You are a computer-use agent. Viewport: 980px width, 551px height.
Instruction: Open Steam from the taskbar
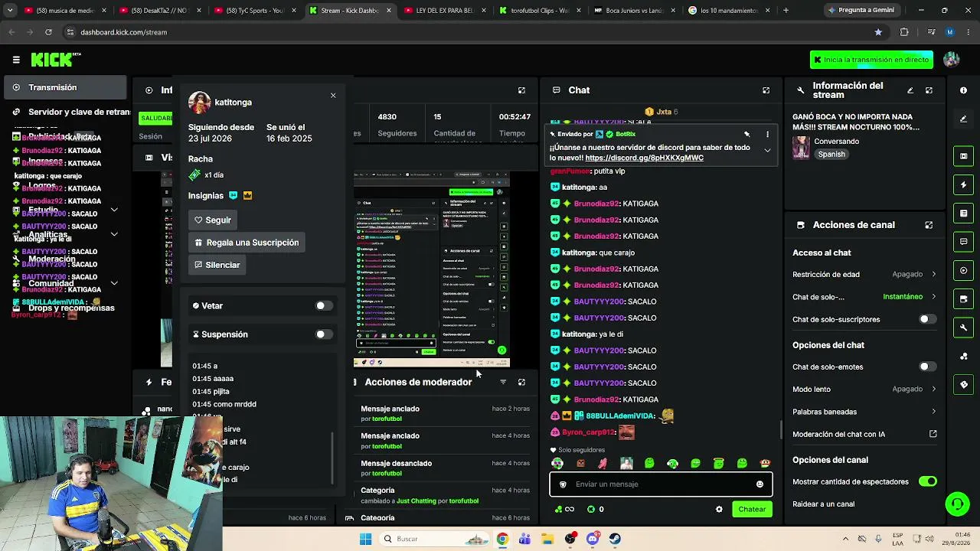tap(615, 539)
